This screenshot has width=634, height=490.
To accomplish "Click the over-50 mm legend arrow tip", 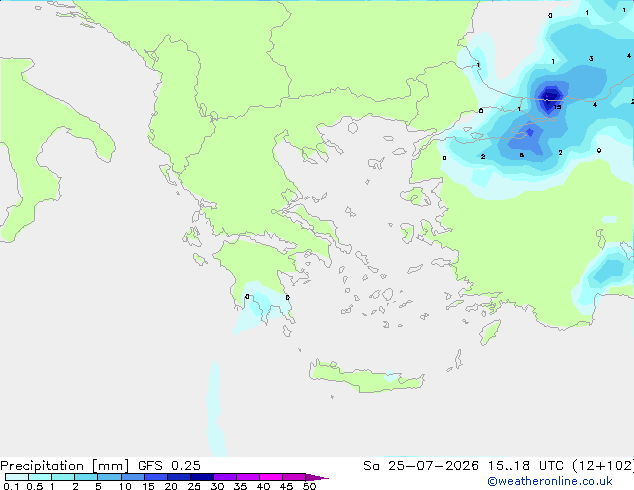I will point(317,477).
